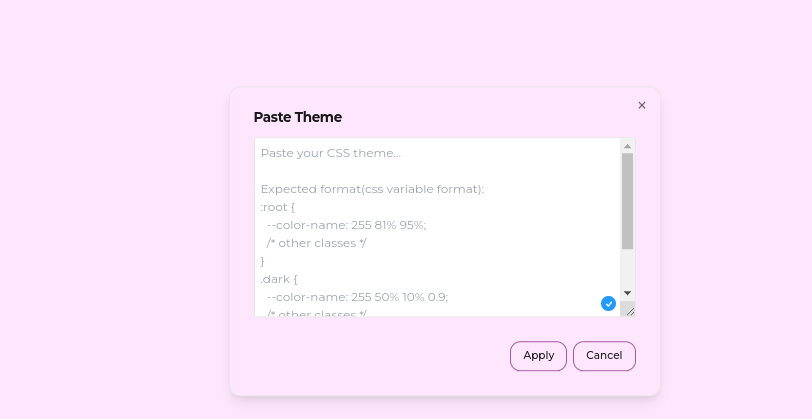Cancel the Paste Theme dialog
812x419 pixels.
point(604,356)
